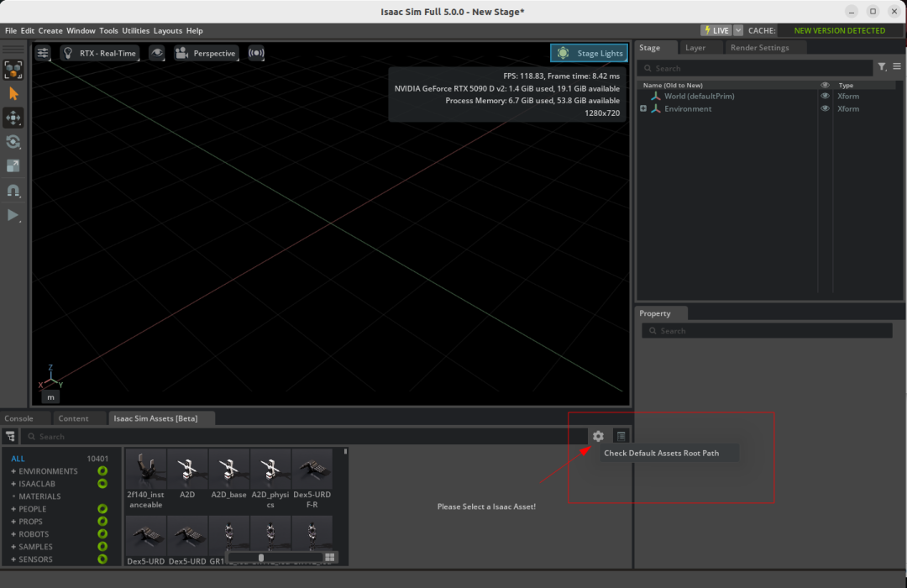The image size is (907, 588).
Task: Sort by Name (Old to New) header
Action: [x=673, y=85]
